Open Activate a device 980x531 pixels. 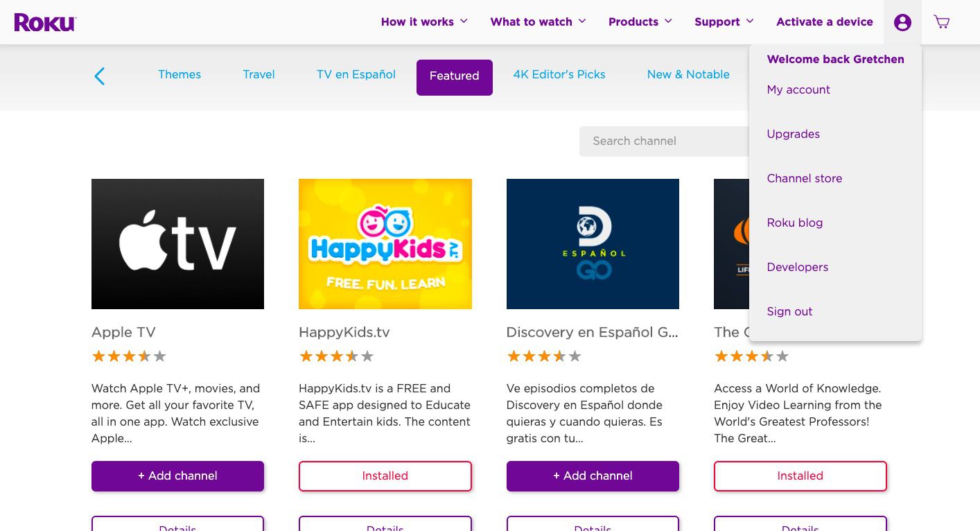coord(825,21)
